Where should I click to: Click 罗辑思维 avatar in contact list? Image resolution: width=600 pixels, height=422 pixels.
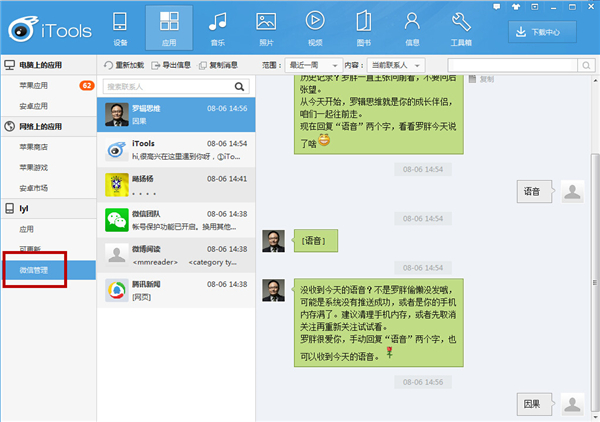click(117, 114)
